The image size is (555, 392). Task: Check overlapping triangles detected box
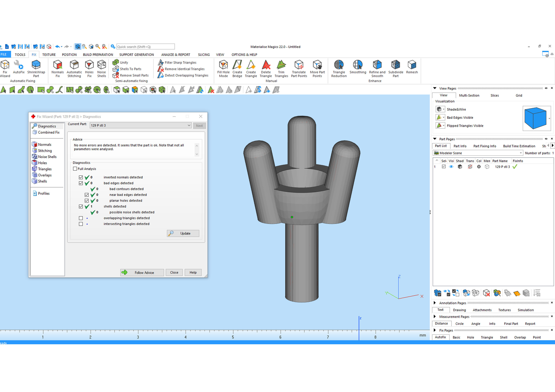(x=81, y=218)
